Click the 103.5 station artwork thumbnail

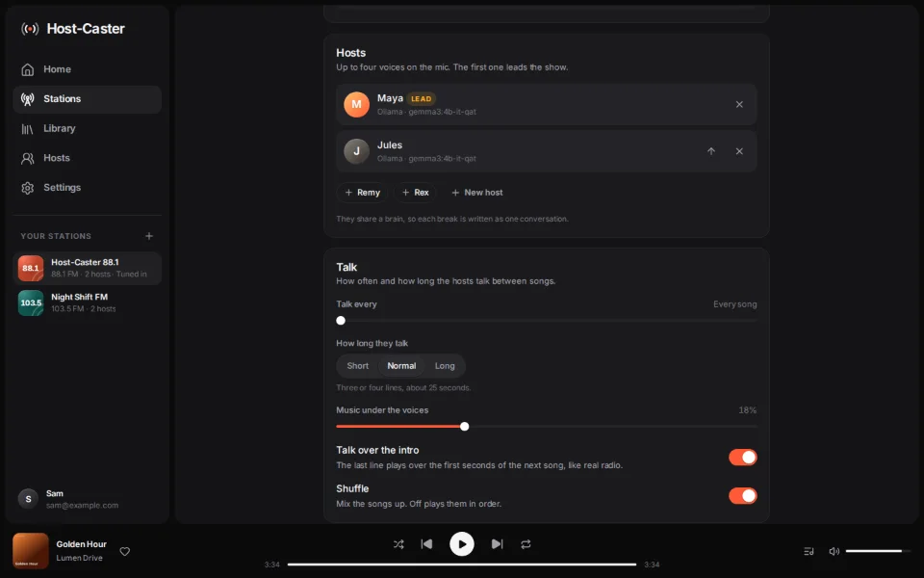[x=31, y=303]
